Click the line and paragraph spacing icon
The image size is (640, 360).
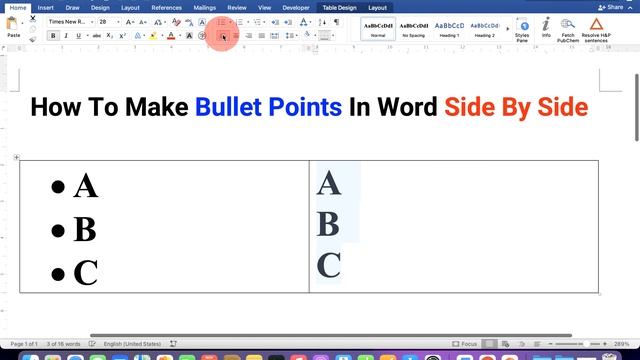289,36
